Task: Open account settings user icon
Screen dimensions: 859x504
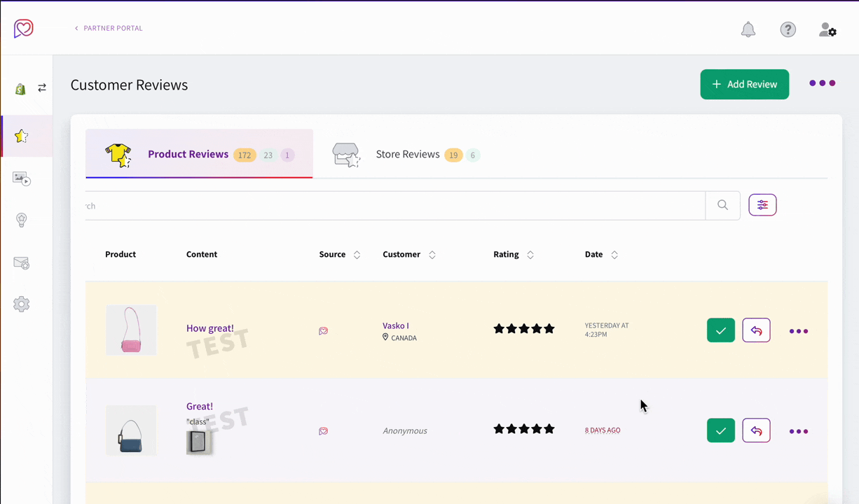Action: (x=827, y=29)
